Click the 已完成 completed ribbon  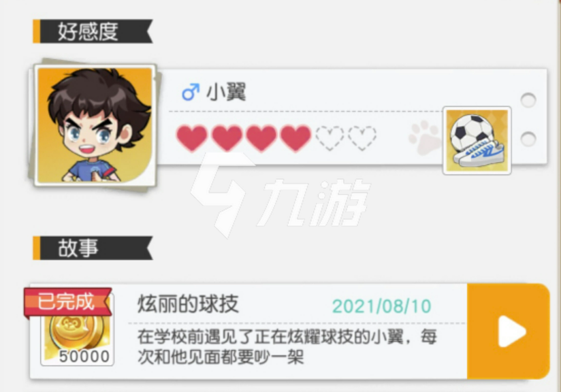coord(67,303)
